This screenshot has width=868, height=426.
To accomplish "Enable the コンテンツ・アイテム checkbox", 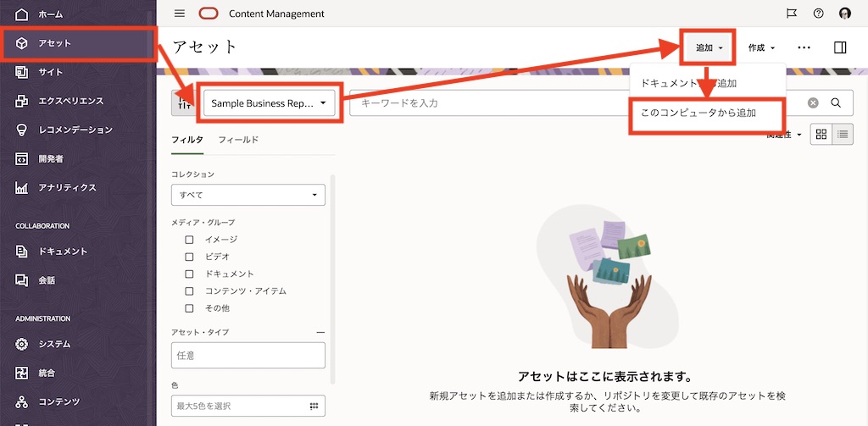I will coord(190,291).
